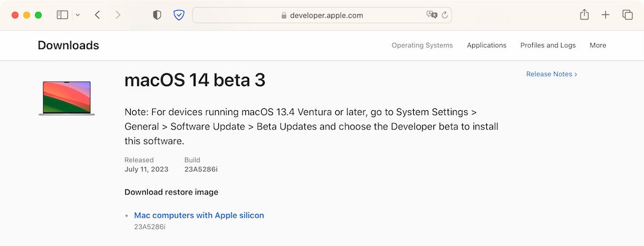This screenshot has width=644, height=246.
Task: Select build number 23A5286i under Build
Action: (201, 169)
